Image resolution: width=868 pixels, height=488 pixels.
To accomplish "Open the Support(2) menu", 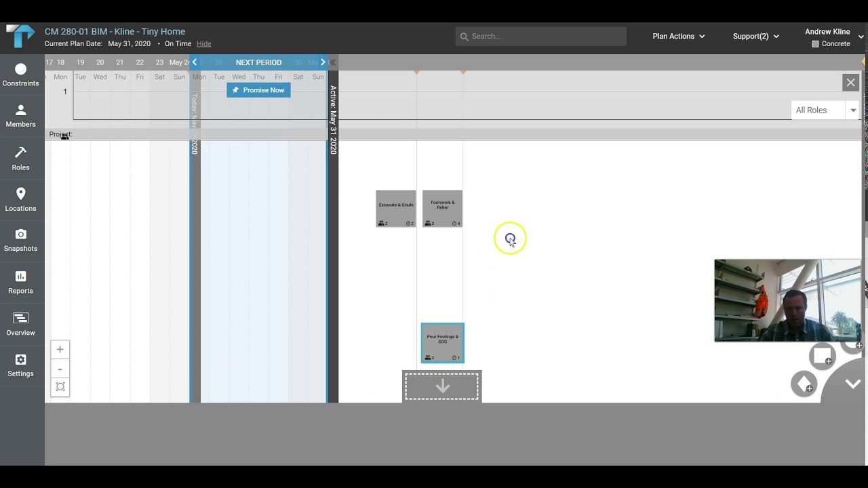I will pos(756,37).
